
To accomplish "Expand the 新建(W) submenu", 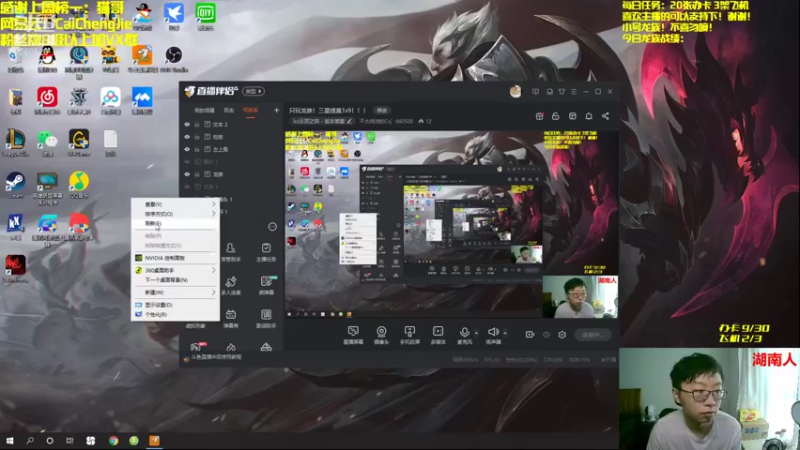I will pyautogui.click(x=175, y=292).
